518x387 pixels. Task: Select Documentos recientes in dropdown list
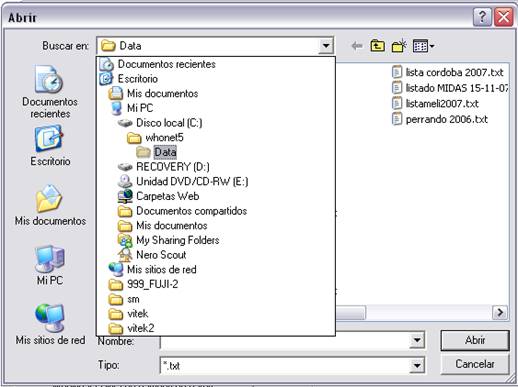pos(158,64)
